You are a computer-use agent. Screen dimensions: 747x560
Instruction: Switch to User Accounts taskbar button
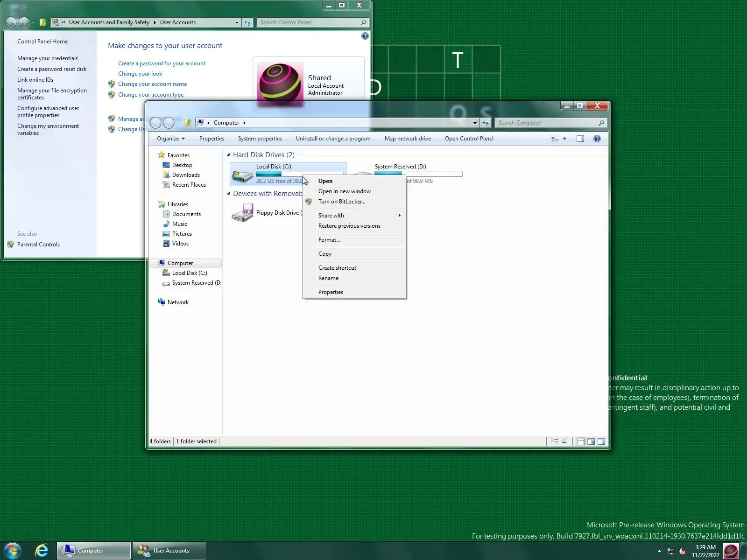[169, 551]
